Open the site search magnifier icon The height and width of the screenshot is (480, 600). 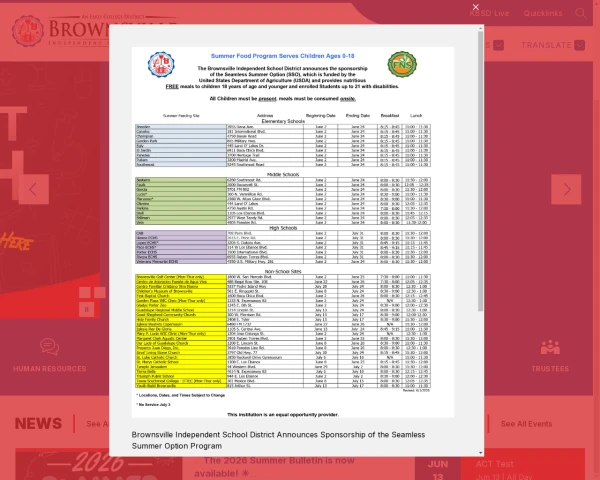pos(580,13)
